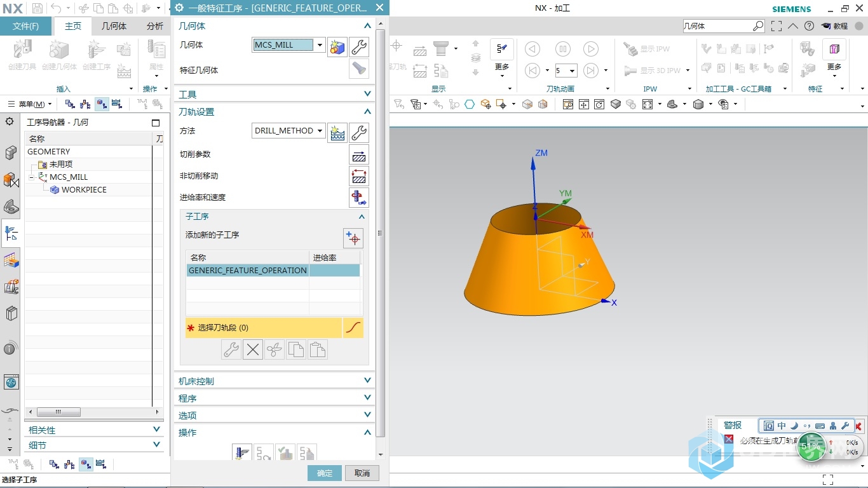Switch to the 几何体 ribbon tab
Screen dimensions: 868x488
click(114, 26)
